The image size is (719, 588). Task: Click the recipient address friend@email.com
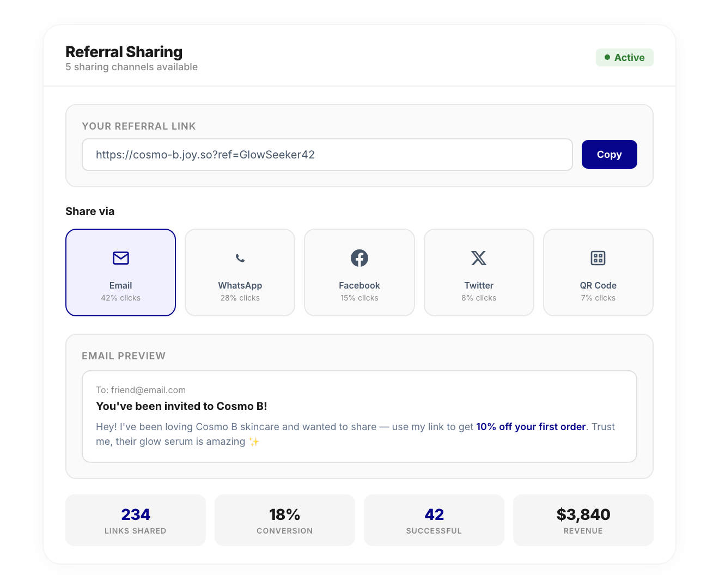coord(148,390)
